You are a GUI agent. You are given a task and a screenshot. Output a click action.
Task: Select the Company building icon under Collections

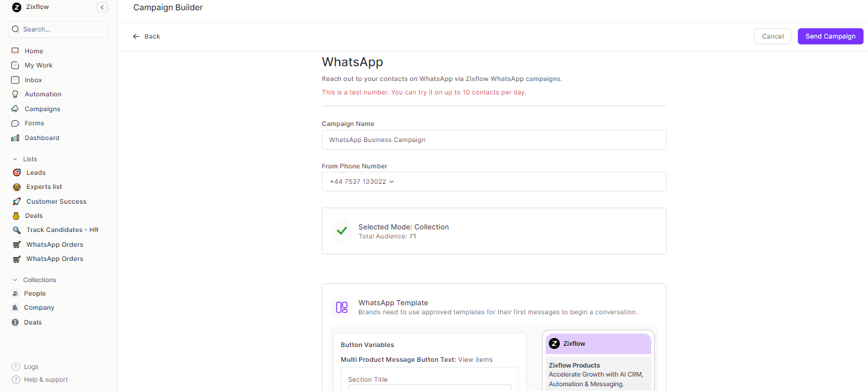pos(15,307)
